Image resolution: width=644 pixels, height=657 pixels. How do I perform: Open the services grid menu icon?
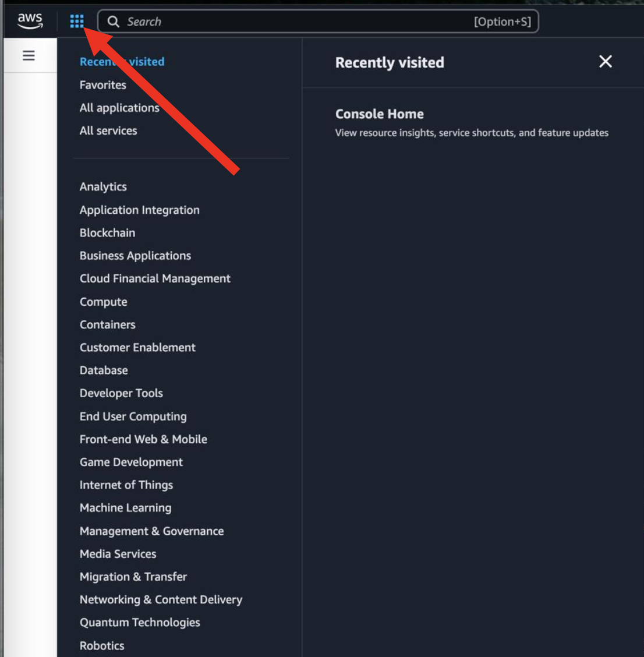pyautogui.click(x=77, y=22)
